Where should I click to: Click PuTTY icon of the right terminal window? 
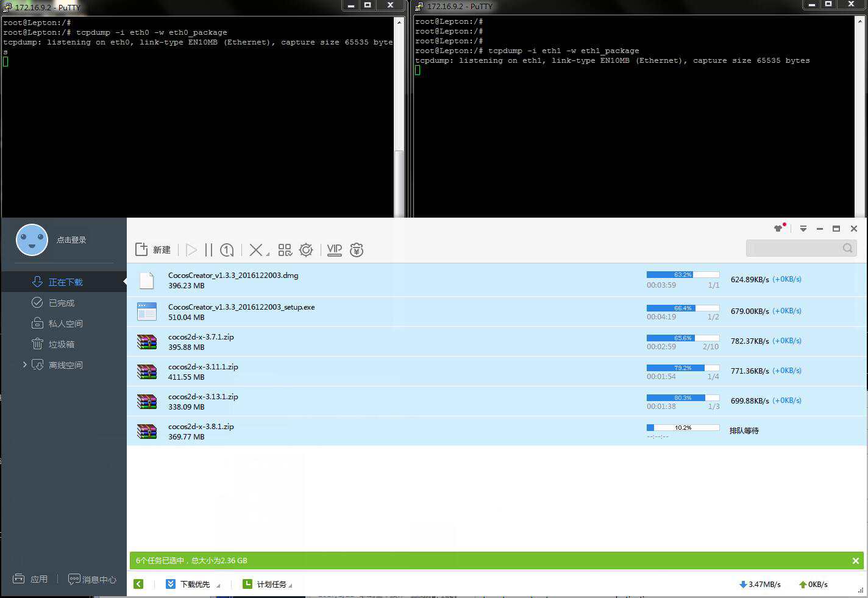tap(419, 7)
